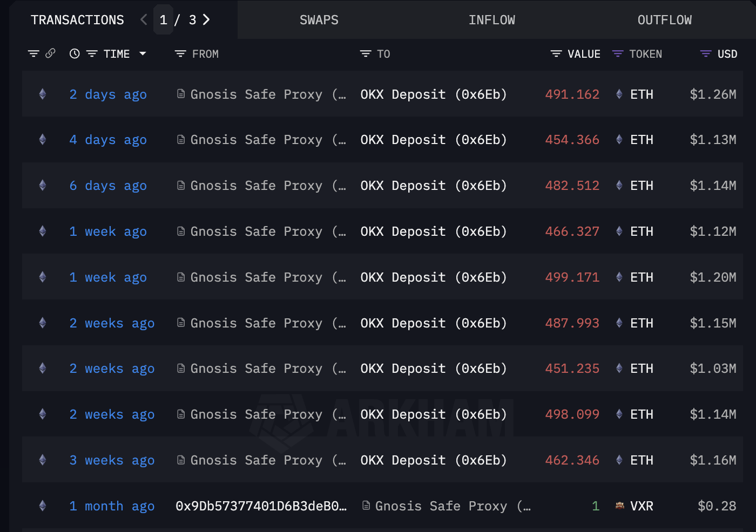756x532 pixels.
Task: Click ETH token icon in 451.235 row
Action: [619, 369]
